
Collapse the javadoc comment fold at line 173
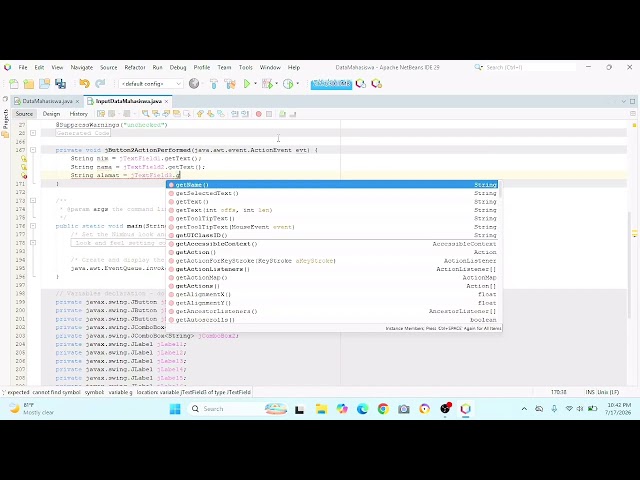33,200
